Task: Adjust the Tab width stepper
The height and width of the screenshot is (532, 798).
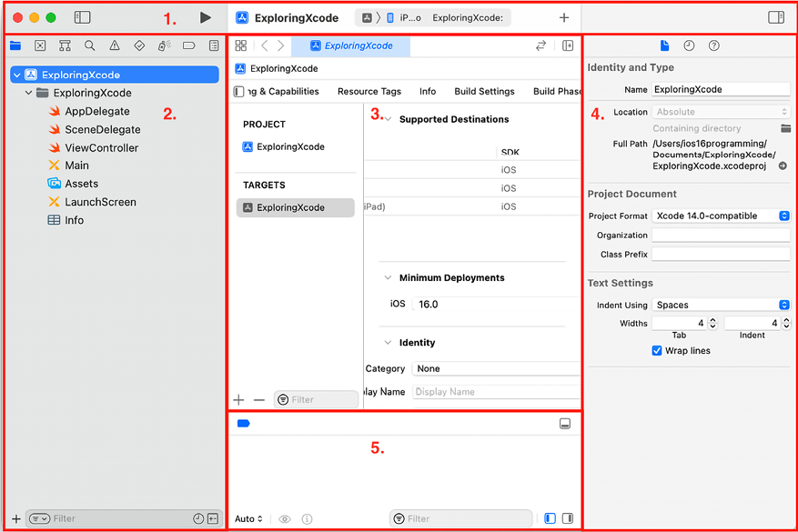Action: pyautogui.click(x=712, y=323)
